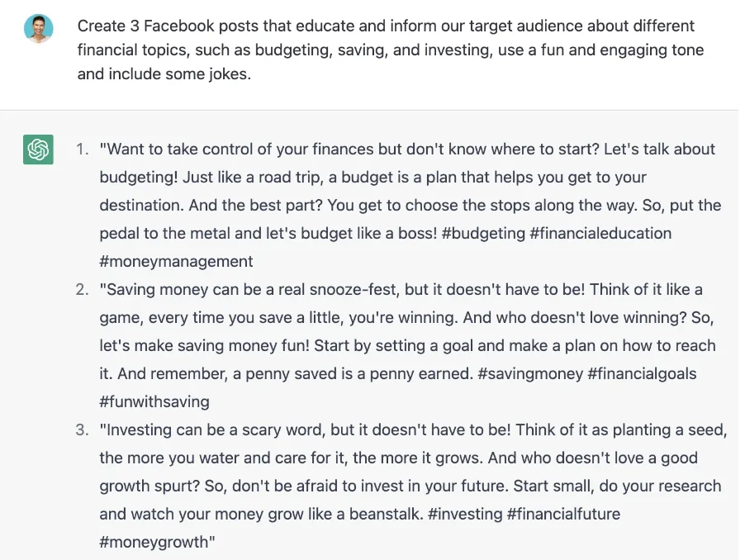Click list number 2 of the response

pyautogui.click(x=82, y=290)
